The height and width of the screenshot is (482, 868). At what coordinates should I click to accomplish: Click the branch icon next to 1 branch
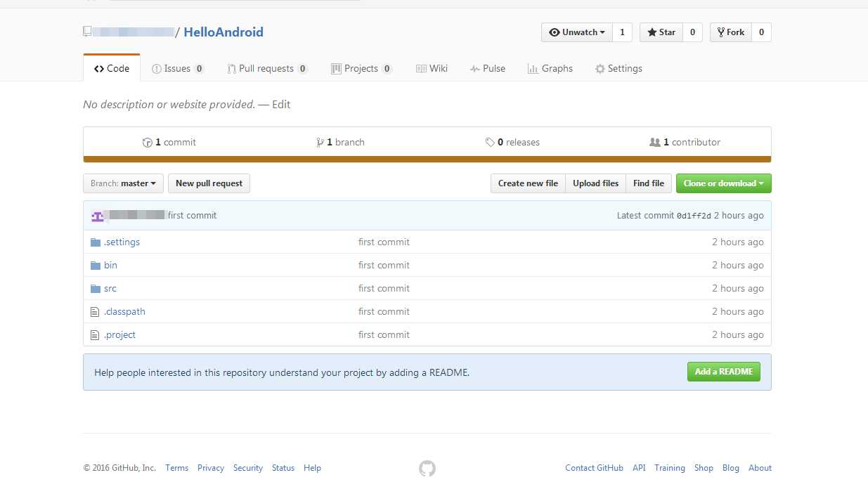point(320,142)
